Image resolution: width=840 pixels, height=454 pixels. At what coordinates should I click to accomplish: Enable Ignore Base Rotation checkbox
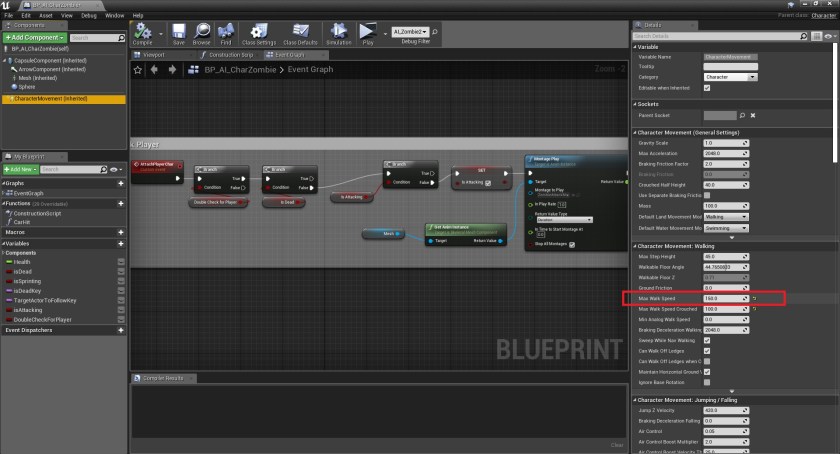tap(708, 382)
